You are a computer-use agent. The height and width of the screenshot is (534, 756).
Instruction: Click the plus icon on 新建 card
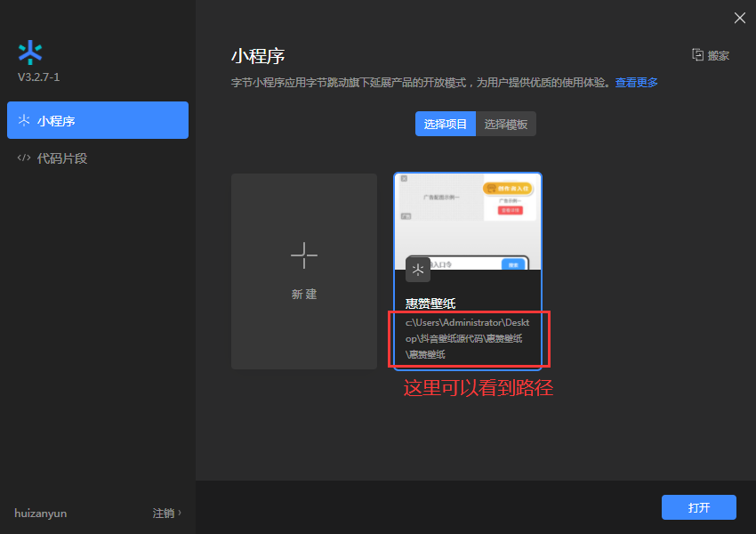304,255
